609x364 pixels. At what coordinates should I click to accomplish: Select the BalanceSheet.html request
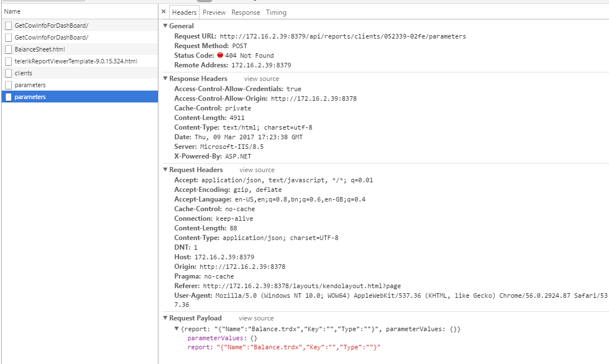click(40, 49)
